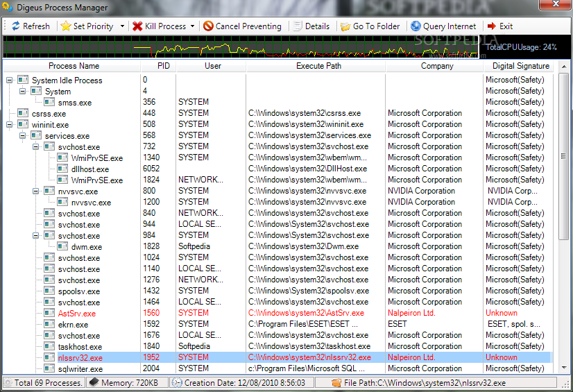Collapse the System tree node
The width and height of the screenshot is (573, 392).
(23, 91)
